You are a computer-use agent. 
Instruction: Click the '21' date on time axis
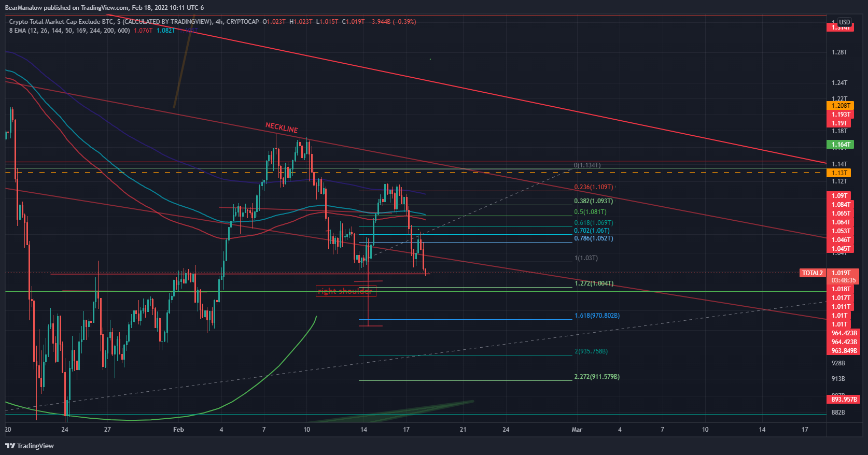coord(463,430)
